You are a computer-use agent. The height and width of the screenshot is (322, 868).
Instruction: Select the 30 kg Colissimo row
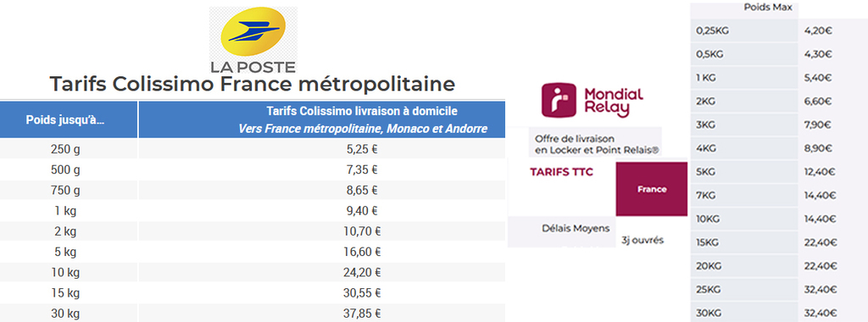(253, 314)
